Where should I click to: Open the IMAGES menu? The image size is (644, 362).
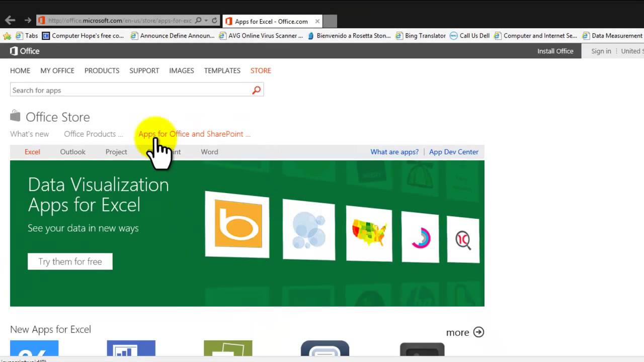[182, 70]
